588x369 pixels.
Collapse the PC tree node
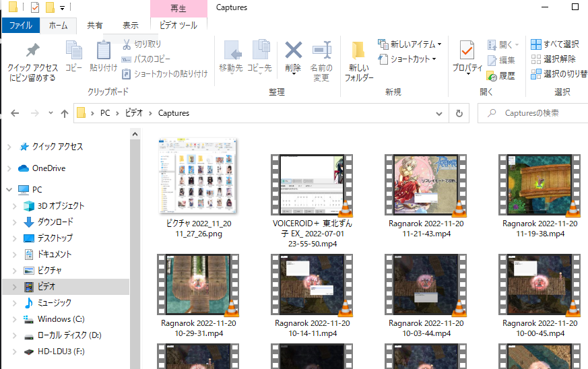[x=9, y=190]
